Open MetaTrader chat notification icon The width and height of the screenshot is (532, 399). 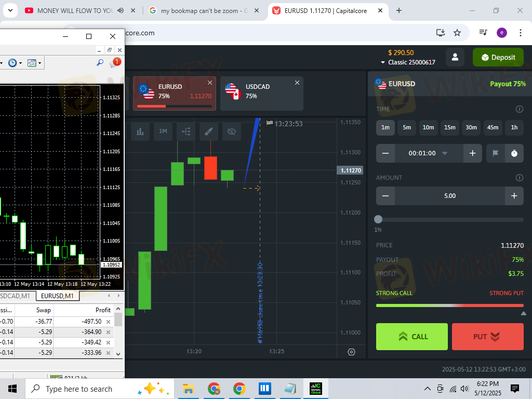coord(115,62)
